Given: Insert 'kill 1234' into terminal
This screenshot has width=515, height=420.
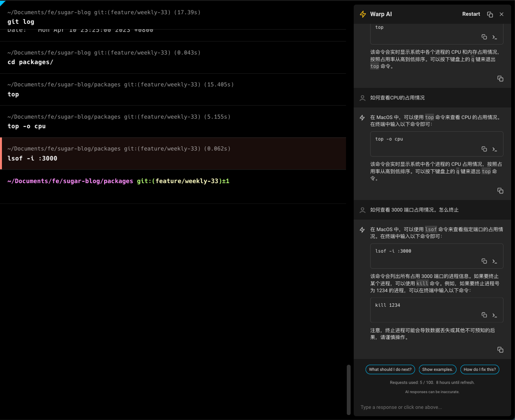Looking at the screenshot, I should (x=495, y=315).
